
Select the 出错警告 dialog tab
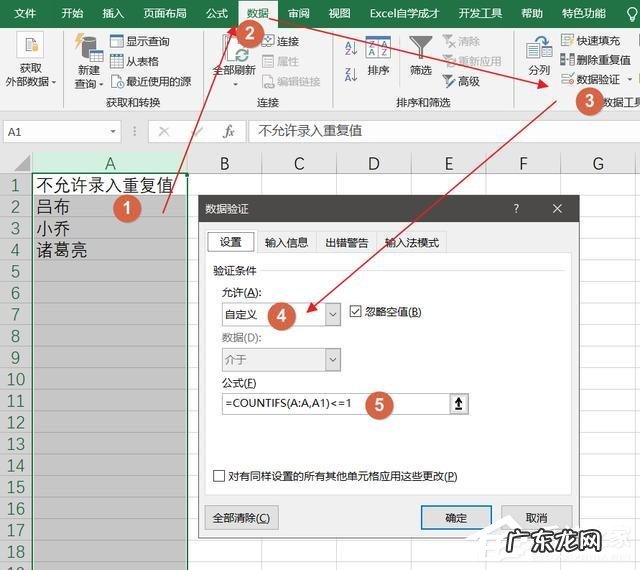pos(347,243)
